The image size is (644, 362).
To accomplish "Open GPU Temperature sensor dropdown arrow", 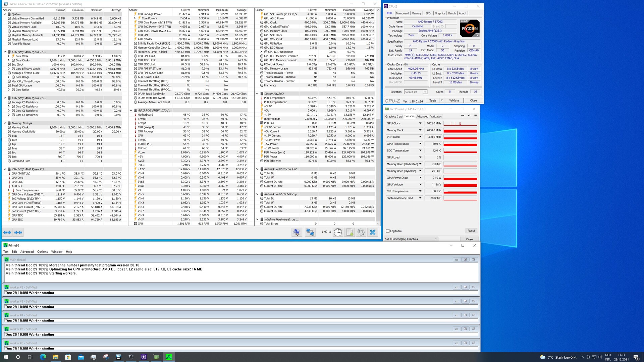I will click(420, 144).
